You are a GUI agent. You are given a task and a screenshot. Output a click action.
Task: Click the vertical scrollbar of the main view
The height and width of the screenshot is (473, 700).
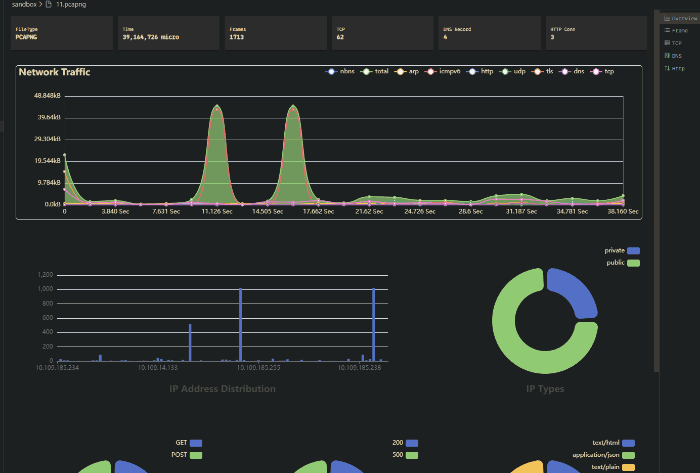(656, 192)
